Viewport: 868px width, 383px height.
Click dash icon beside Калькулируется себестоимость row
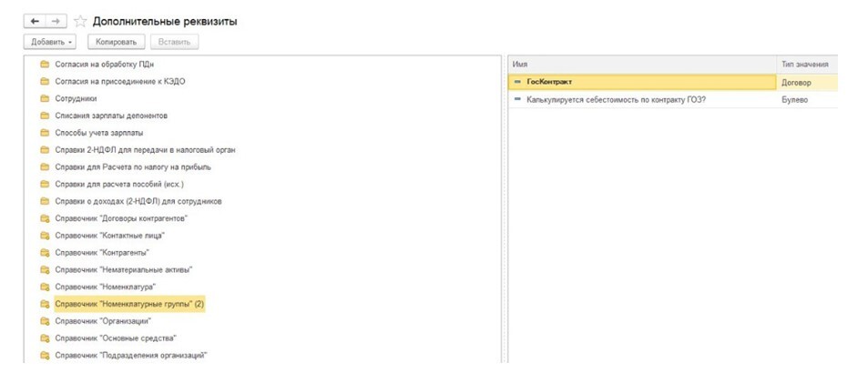[517, 99]
